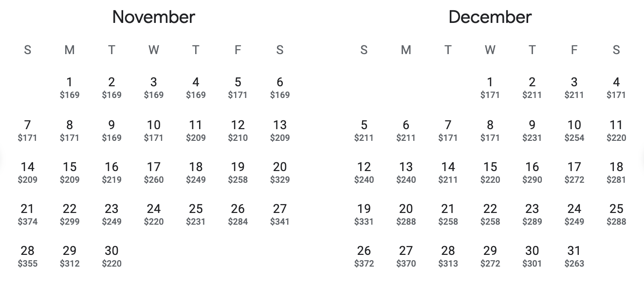The height and width of the screenshot is (289, 644).
Task: Click November 20 with $329 price
Action: [280, 173]
